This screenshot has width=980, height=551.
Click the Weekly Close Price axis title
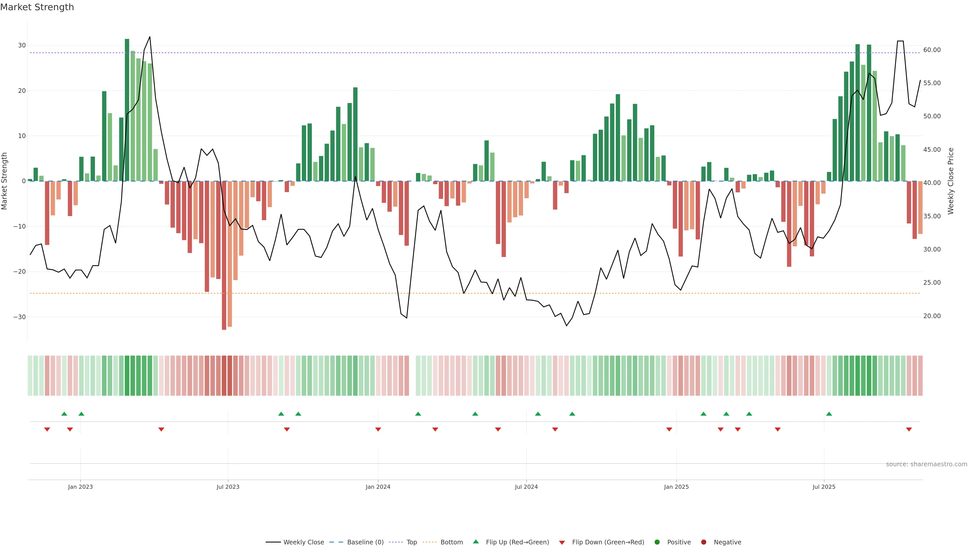pos(951,181)
